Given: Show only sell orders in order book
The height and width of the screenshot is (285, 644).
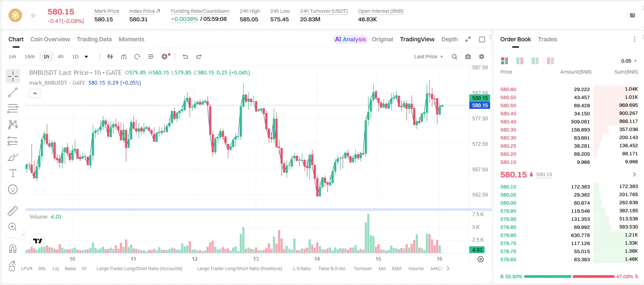Looking at the screenshot, I should [x=550, y=61].
